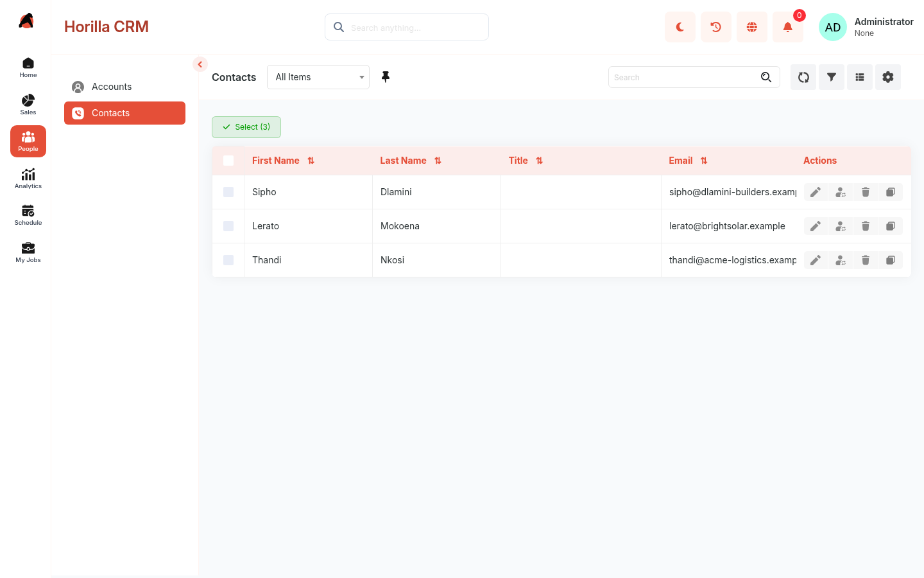The height and width of the screenshot is (578, 924).
Task: Sort by Email column
Action: 704,161
